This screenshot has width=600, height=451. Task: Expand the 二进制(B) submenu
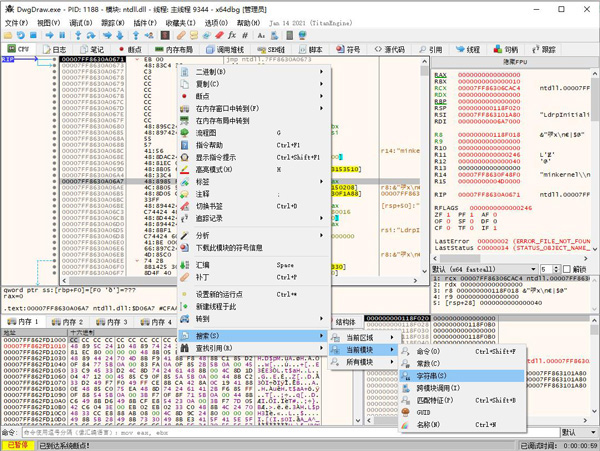coord(254,72)
